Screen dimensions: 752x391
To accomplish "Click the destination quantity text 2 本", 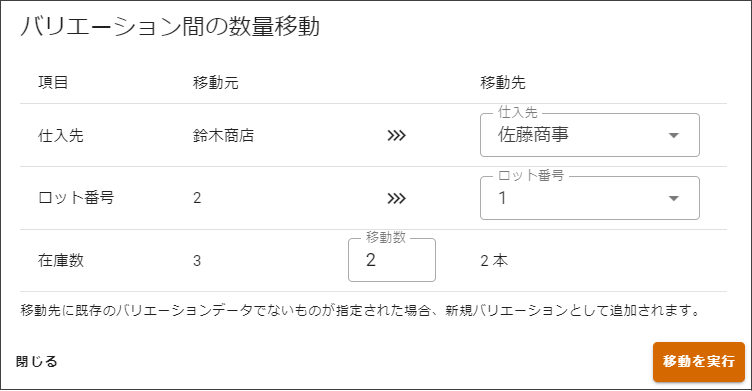I will point(494,261).
